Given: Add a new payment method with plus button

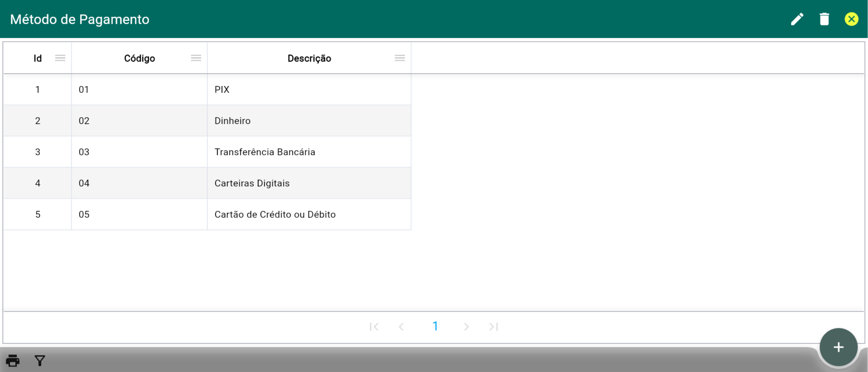Looking at the screenshot, I should [838, 347].
